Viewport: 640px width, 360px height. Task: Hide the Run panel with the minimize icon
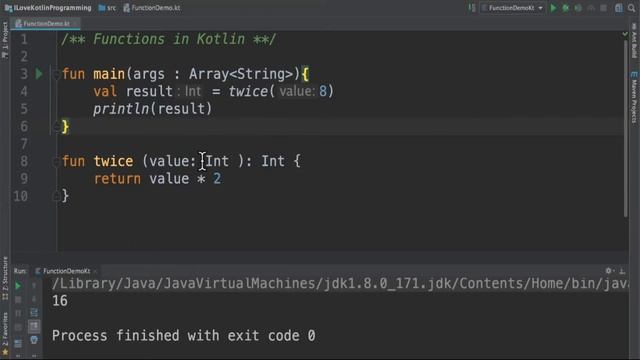[622, 271]
